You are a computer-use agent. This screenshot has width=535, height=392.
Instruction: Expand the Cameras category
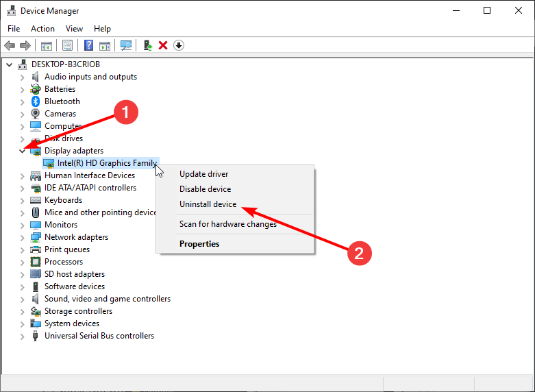click(23, 114)
